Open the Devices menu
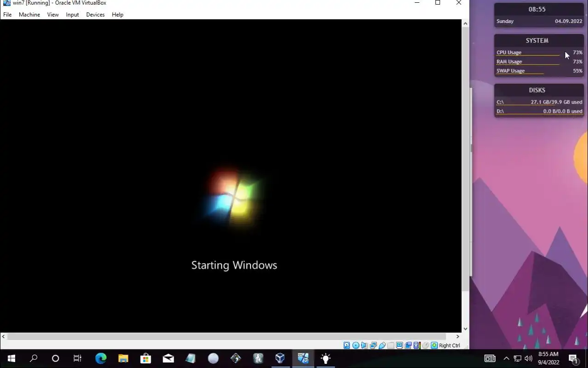 point(95,15)
